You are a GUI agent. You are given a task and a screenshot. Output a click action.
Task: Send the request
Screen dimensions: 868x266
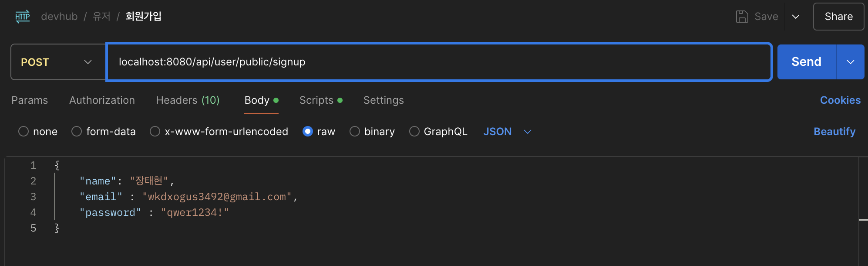pos(806,62)
